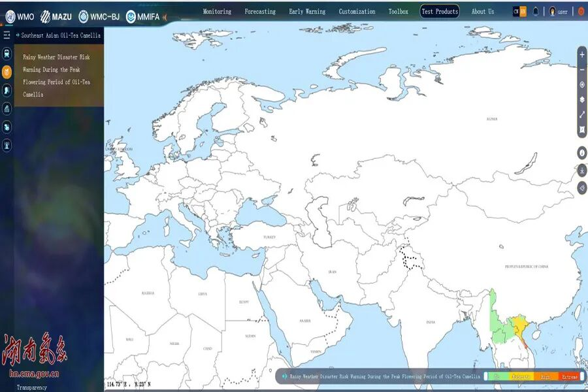Open Rainy Weather Disaster Risk Warning product
588x392 pixels.
(57, 75)
